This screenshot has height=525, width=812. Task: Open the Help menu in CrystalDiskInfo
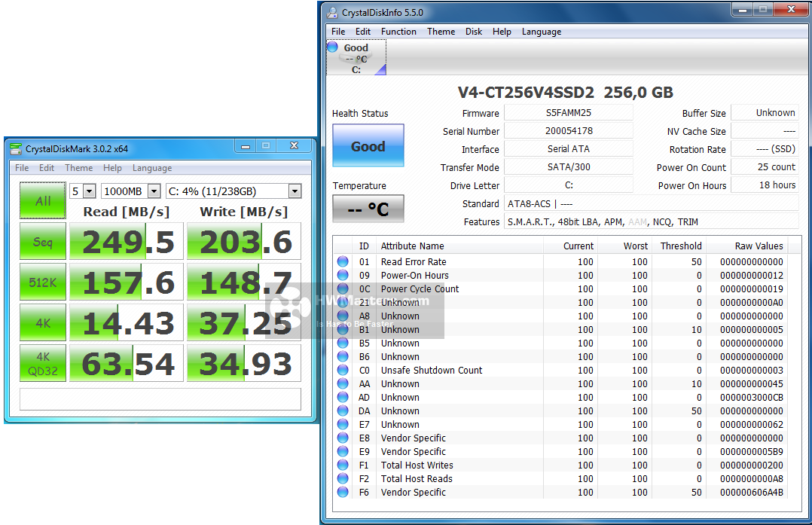point(502,32)
